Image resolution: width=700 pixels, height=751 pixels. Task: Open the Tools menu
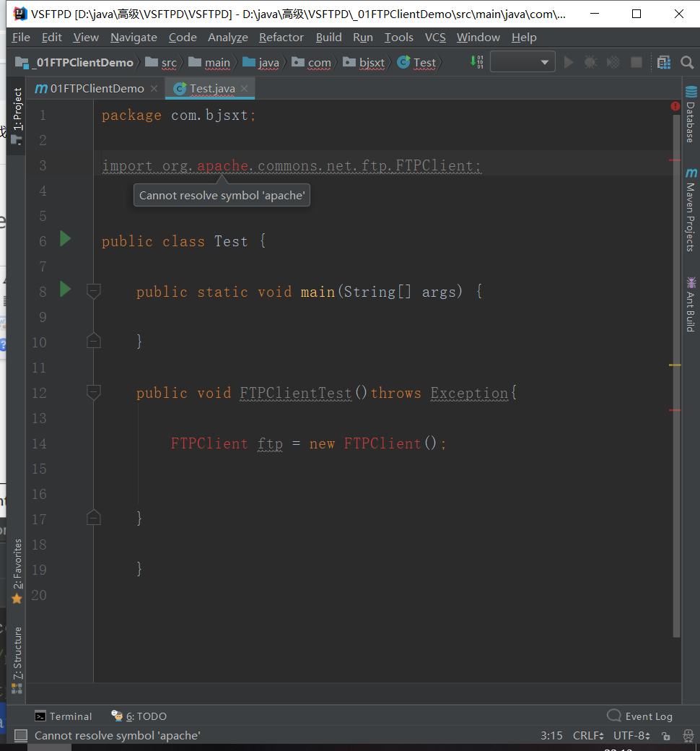click(x=398, y=38)
